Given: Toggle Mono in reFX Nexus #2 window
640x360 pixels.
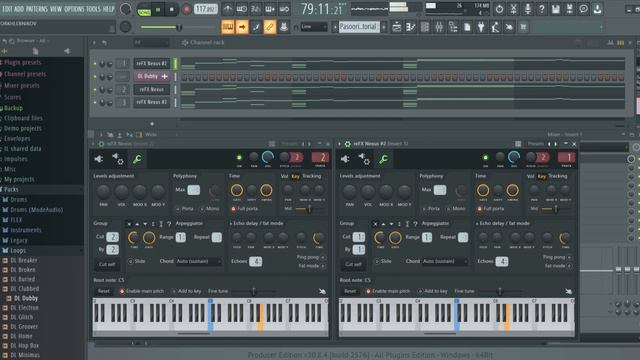Looking at the screenshot, I should (456, 209).
